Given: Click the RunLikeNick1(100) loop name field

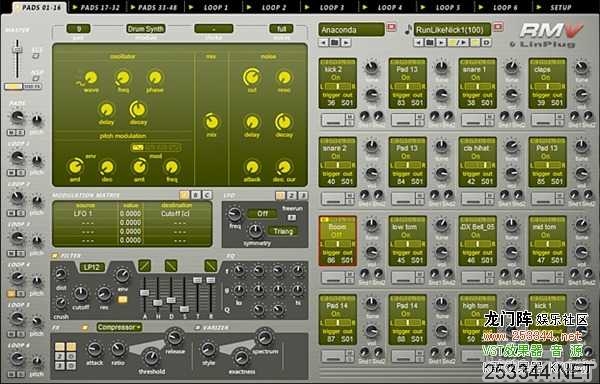Looking at the screenshot, I should [x=452, y=30].
